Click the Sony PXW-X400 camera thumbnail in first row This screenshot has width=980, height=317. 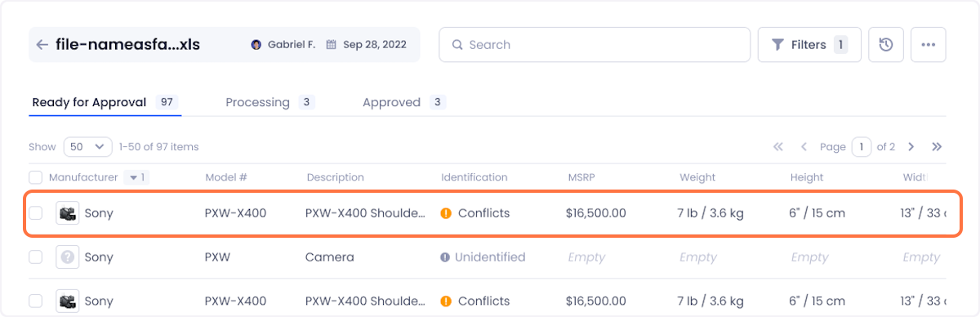tap(68, 213)
